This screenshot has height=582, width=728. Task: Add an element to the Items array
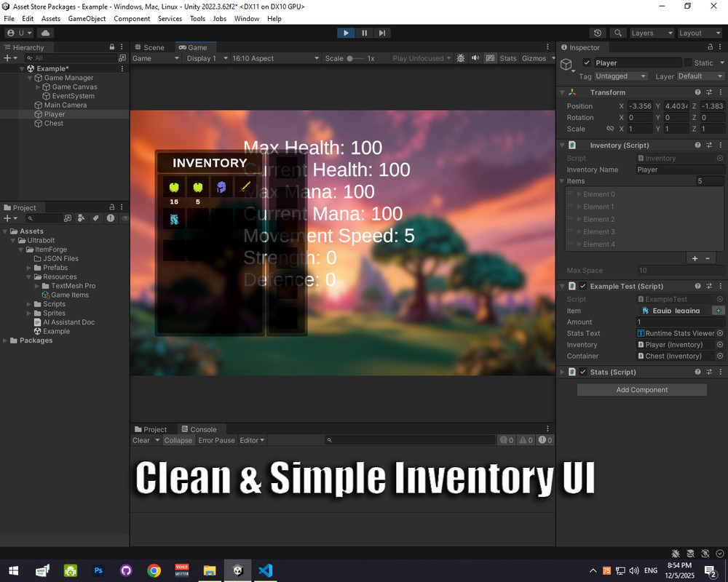696,258
